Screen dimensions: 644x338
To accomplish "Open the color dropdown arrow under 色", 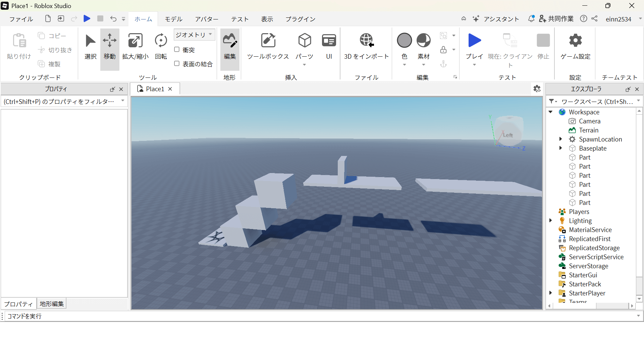I will (x=405, y=65).
